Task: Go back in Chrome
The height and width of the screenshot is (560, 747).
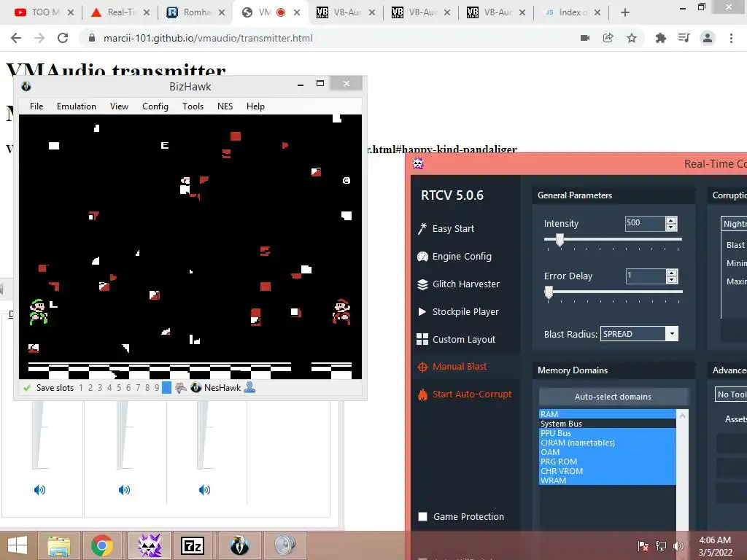Action: (x=16, y=38)
